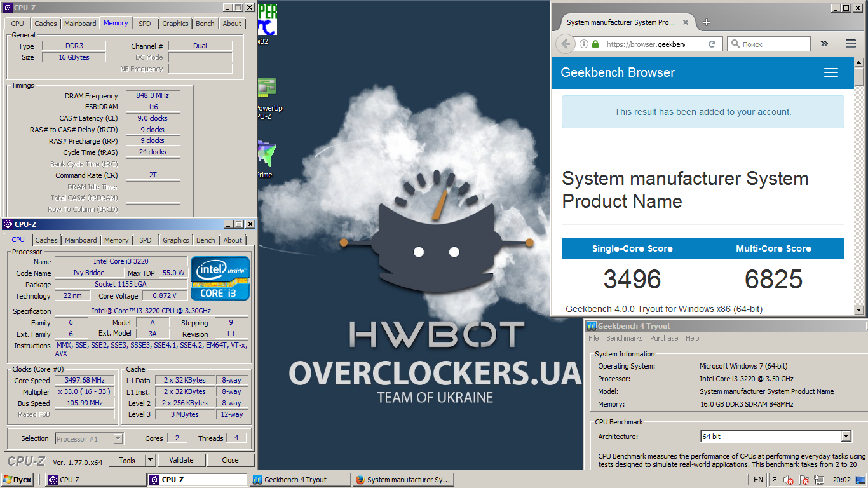
Task: Open the Action Center flag icon in the tray
Action: coord(804,480)
